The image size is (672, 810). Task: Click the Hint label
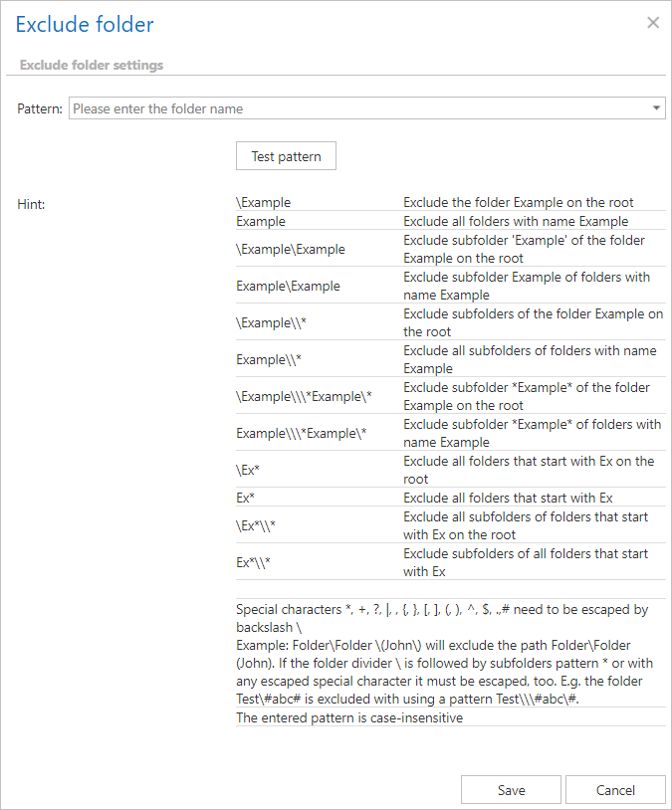tap(31, 204)
